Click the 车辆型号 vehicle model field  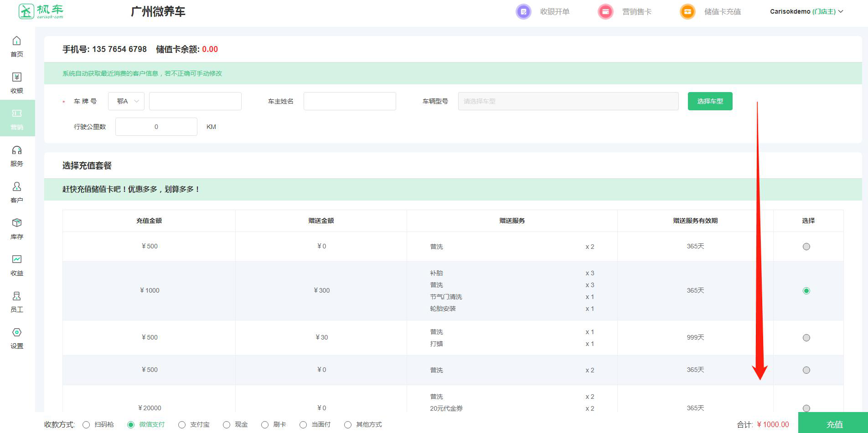point(568,101)
